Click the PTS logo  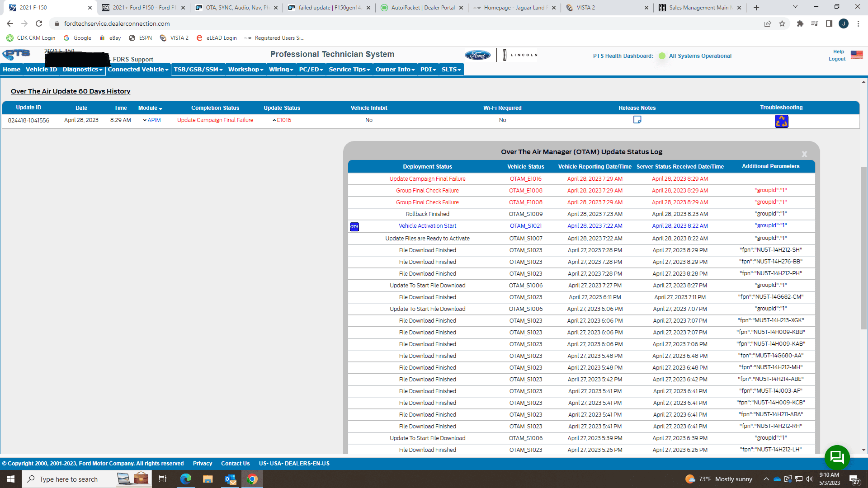16,55
